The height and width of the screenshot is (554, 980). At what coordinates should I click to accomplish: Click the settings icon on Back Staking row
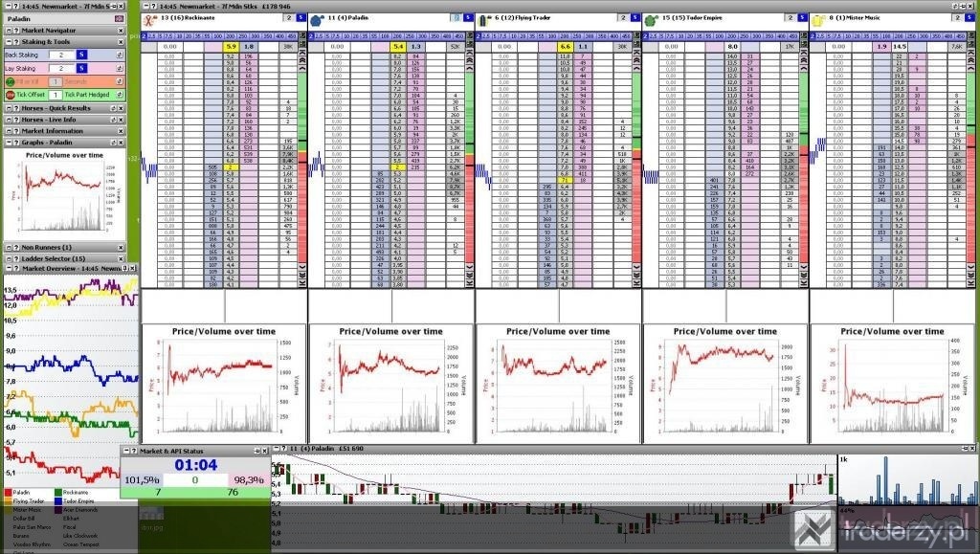[x=120, y=55]
